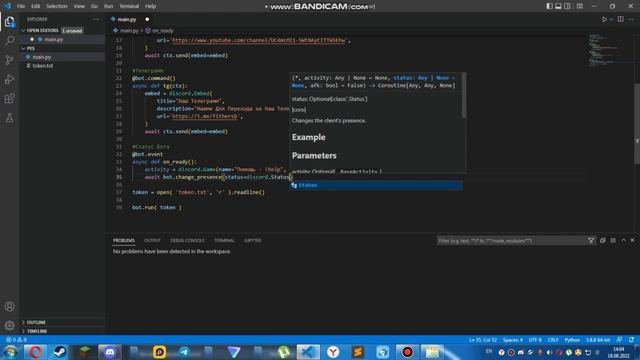Expand the OUTLINE section
Screen dimensions: 640x360
pyautogui.click(x=36, y=322)
